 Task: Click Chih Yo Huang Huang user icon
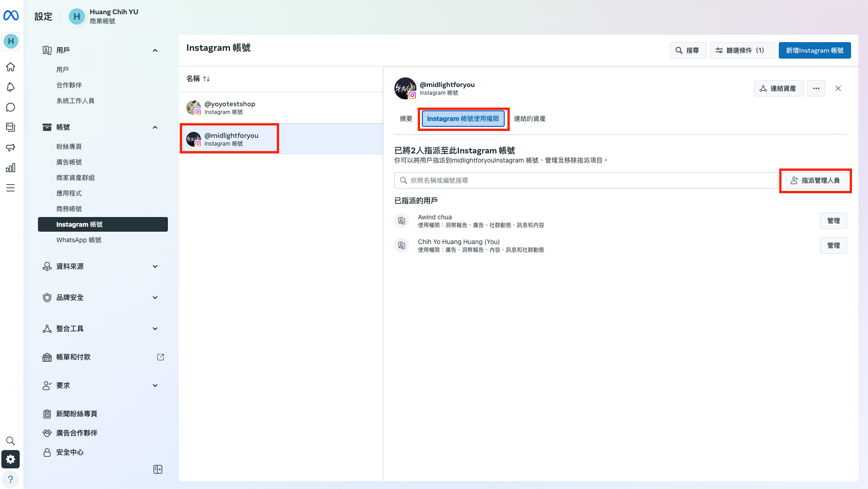[402, 245]
